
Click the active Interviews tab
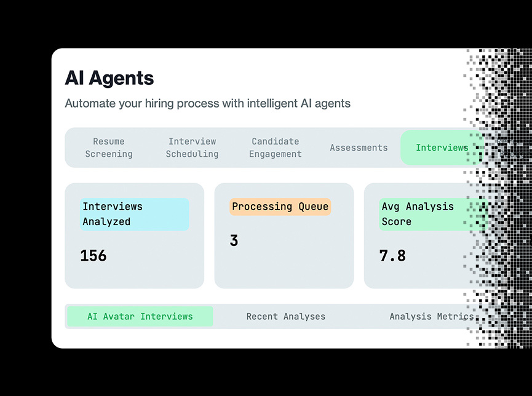(442, 148)
